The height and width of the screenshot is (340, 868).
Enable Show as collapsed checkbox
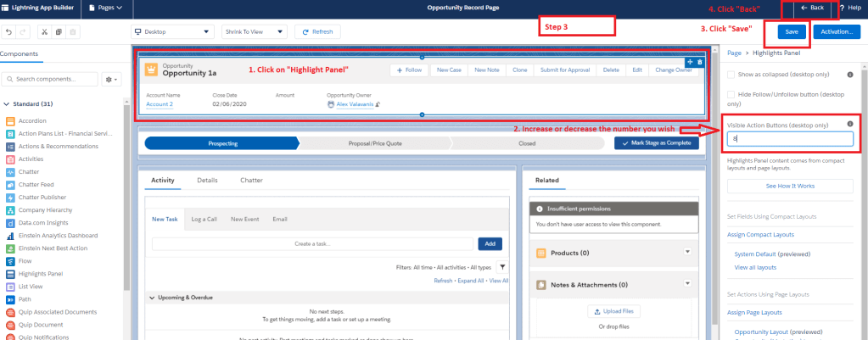(732, 74)
